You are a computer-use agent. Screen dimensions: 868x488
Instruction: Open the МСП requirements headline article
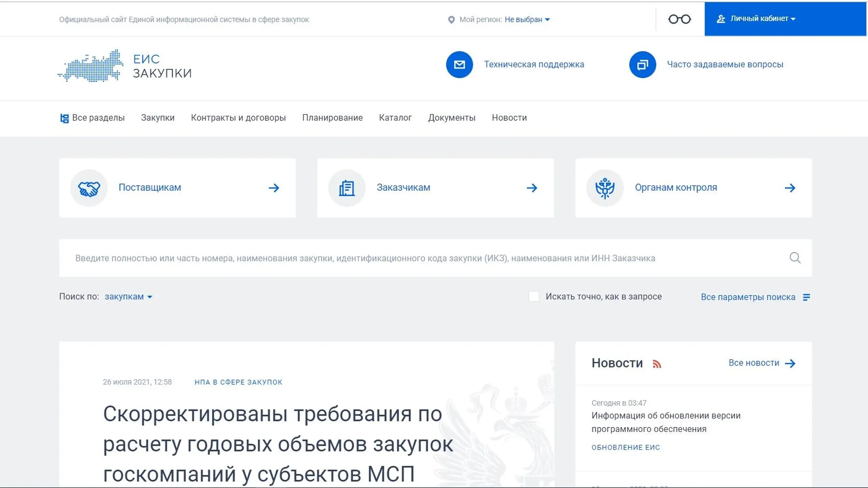[x=278, y=444]
